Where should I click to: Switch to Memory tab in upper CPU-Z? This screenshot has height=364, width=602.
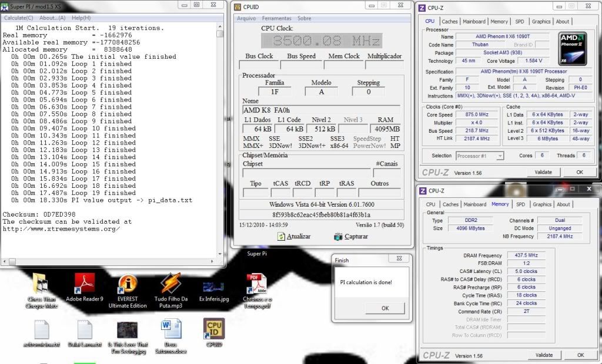tap(499, 22)
